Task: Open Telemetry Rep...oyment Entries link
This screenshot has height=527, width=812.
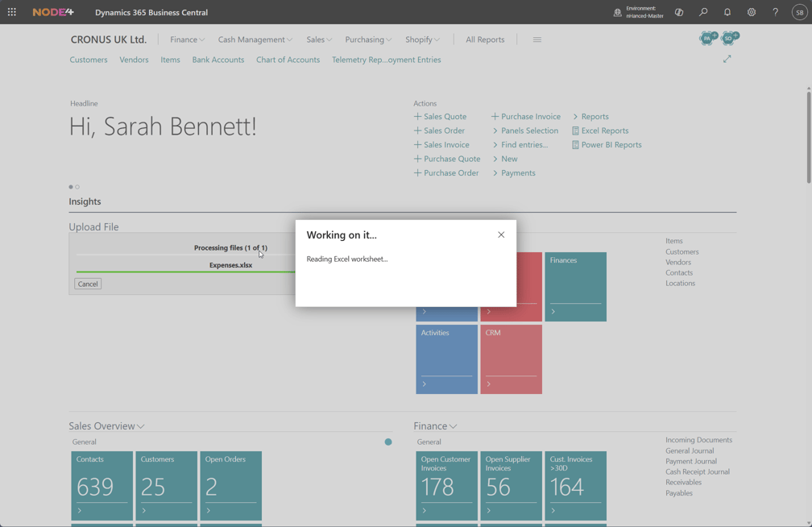Action: [387, 60]
